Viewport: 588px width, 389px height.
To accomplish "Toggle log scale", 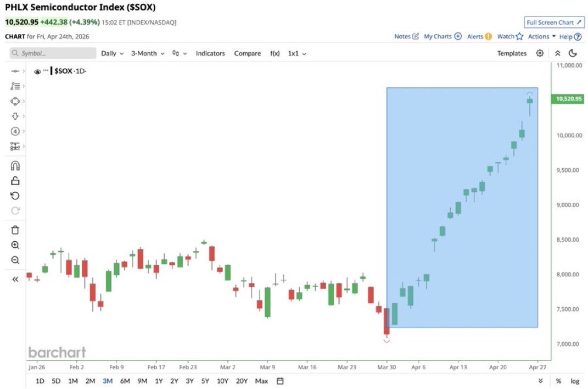I will (575, 381).
